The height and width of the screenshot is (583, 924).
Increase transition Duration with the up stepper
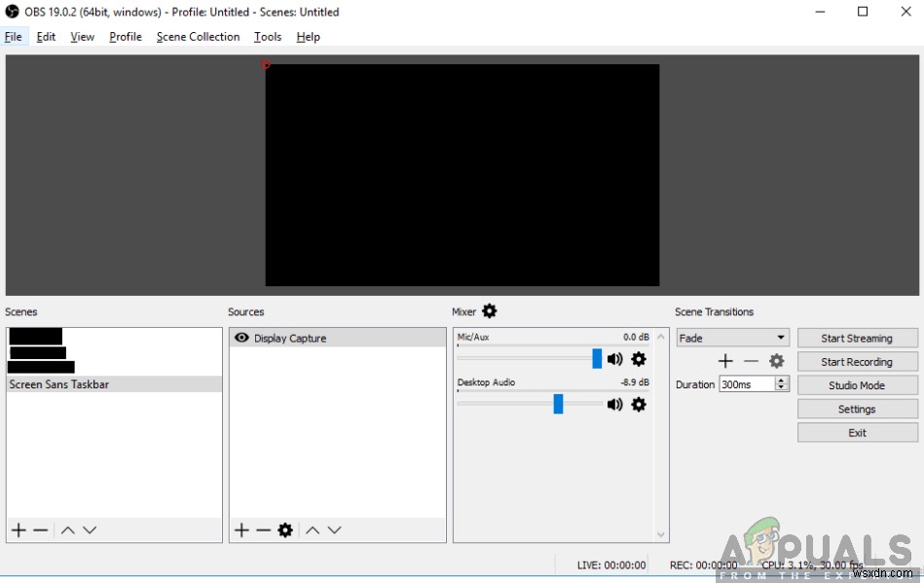point(781,380)
